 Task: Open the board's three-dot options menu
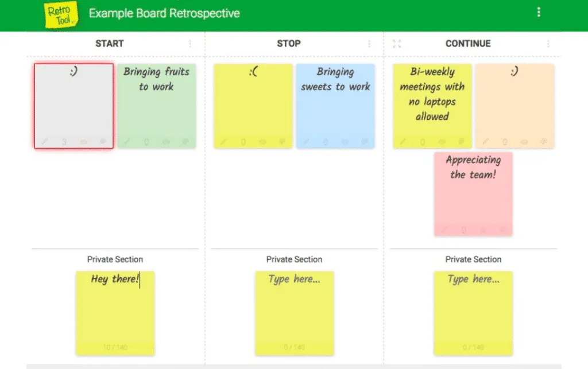[539, 13]
